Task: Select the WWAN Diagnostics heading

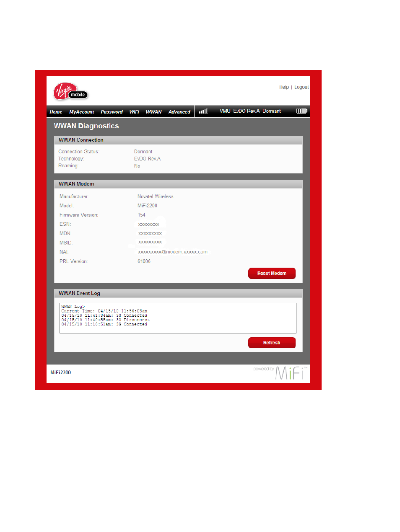Action: (x=86, y=126)
